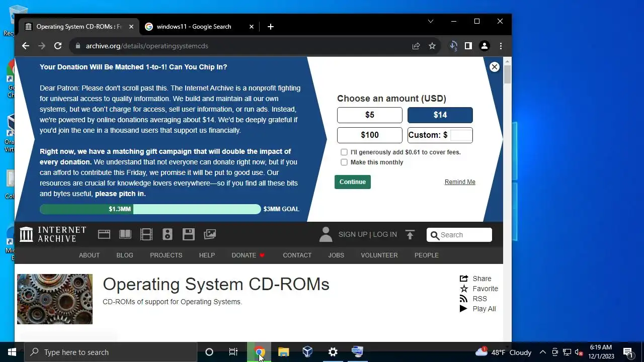Open the notification center icon
The width and height of the screenshot is (644, 362).
[x=628, y=352]
